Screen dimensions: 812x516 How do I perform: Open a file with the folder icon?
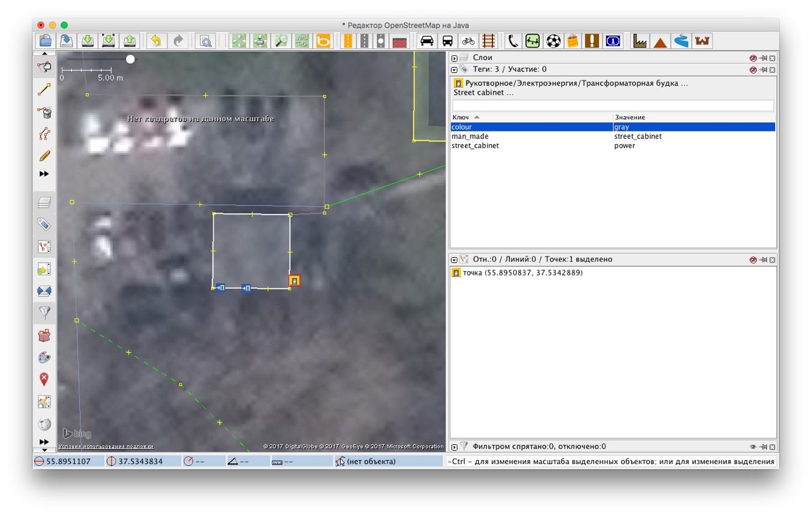tap(46, 41)
